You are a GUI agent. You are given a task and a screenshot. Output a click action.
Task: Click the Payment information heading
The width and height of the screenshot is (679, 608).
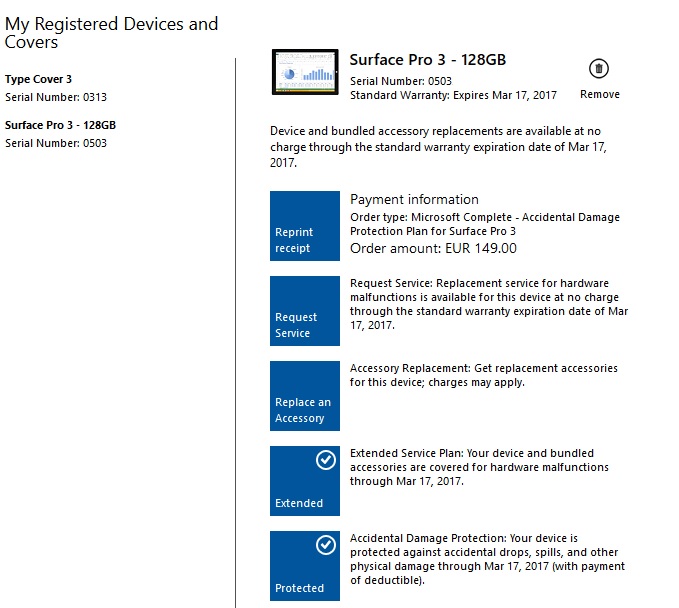coord(414,199)
